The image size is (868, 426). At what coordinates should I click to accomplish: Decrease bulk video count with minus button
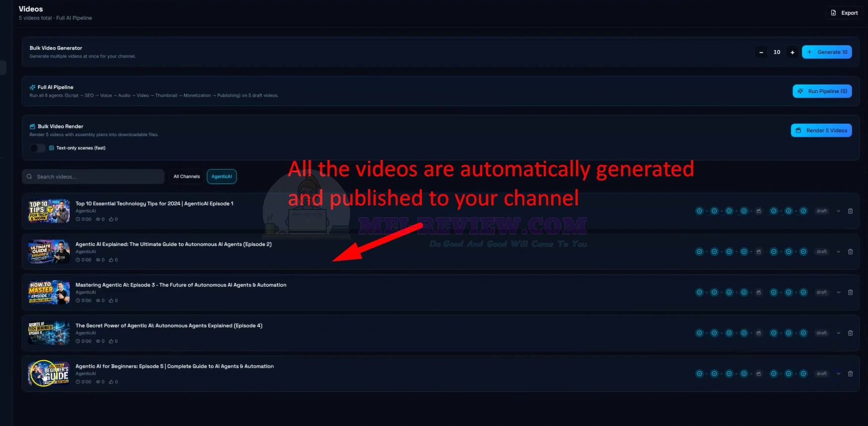[762, 52]
